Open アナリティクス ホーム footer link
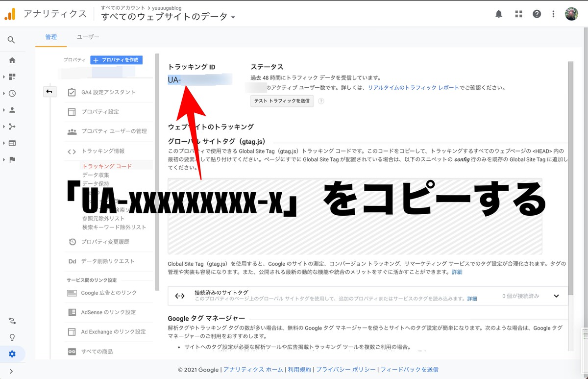Image resolution: width=588 pixels, height=379 pixels. tap(253, 370)
